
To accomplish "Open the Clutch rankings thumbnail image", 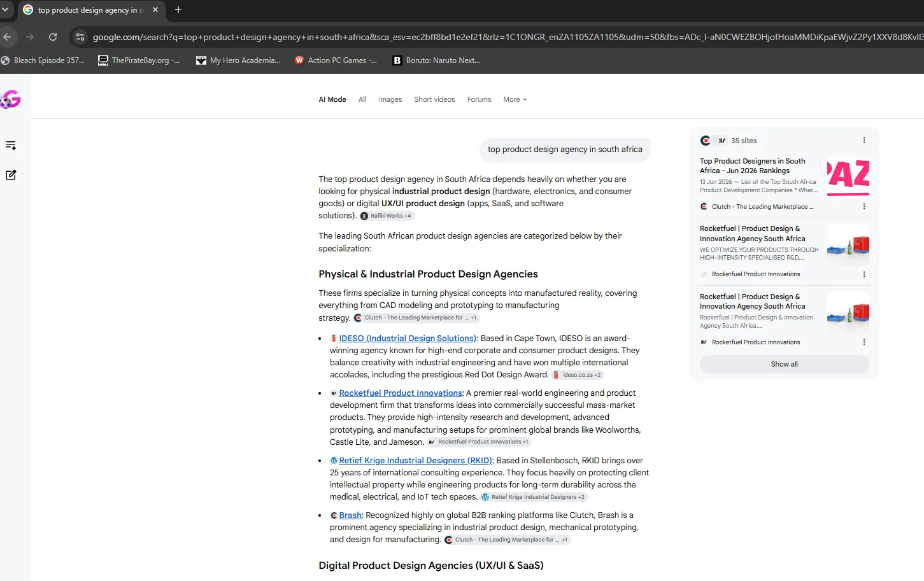I will coord(848,176).
